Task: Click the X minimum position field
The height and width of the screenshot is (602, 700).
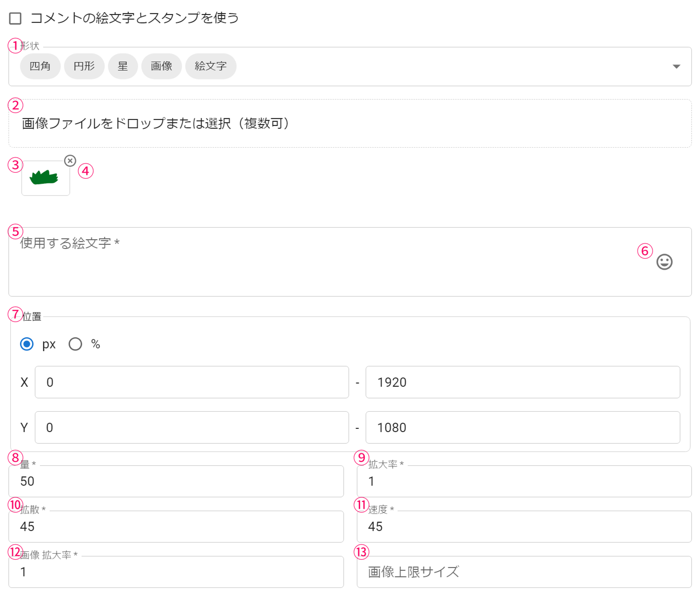Action: [x=192, y=382]
